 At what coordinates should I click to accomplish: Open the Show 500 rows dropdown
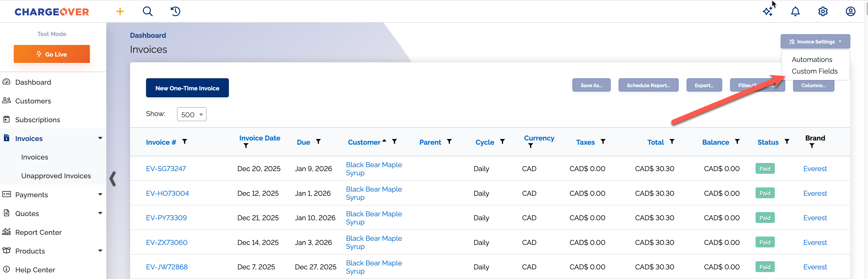click(191, 114)
